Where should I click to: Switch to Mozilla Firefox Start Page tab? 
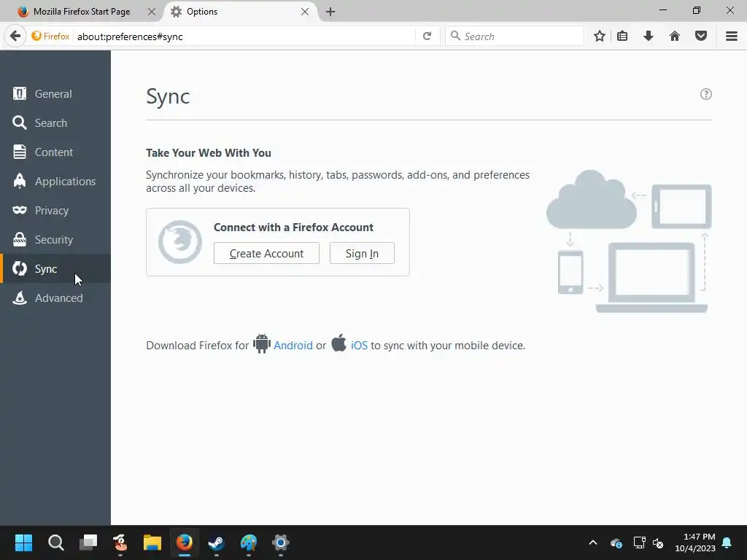click(82, 12)
